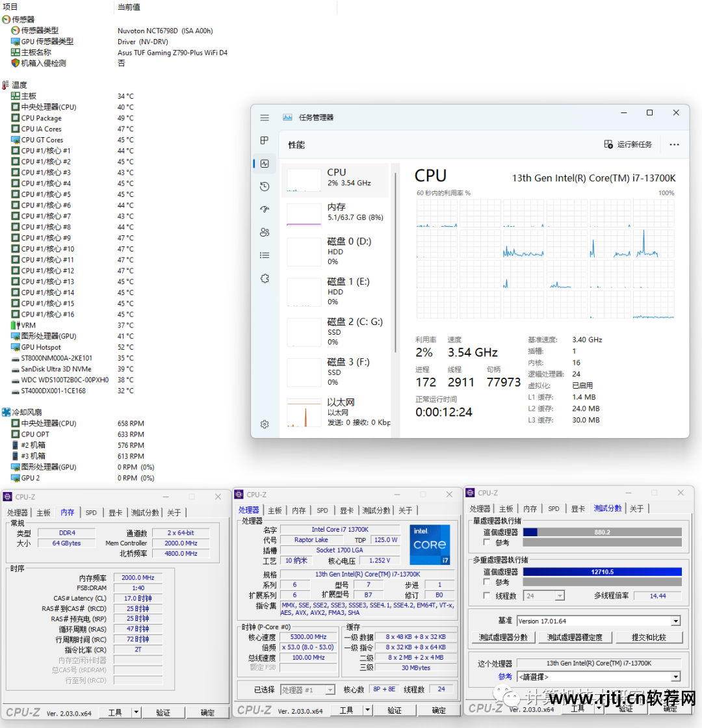The image size is (702, 728).
Task: Select Asus TUF Gaming Z790-Plus WiFi D4 value
Action: (172, 53)
